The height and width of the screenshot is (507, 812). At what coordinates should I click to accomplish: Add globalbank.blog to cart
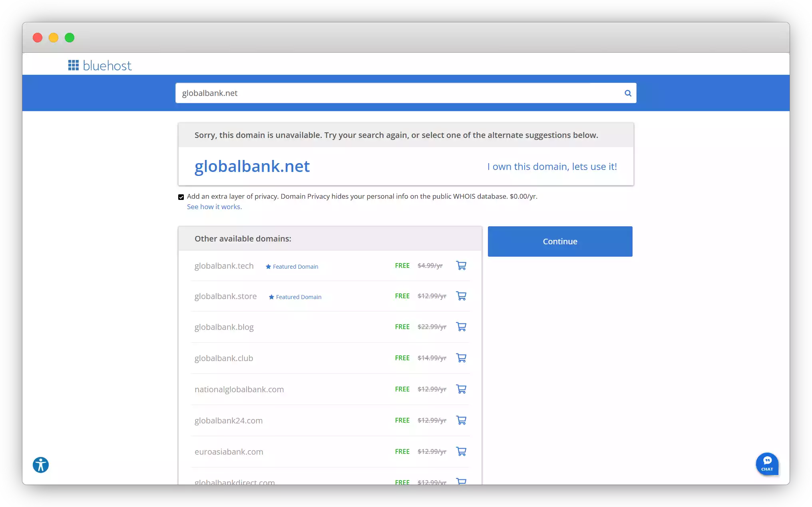pyautogui.click(x=461, y=327)
